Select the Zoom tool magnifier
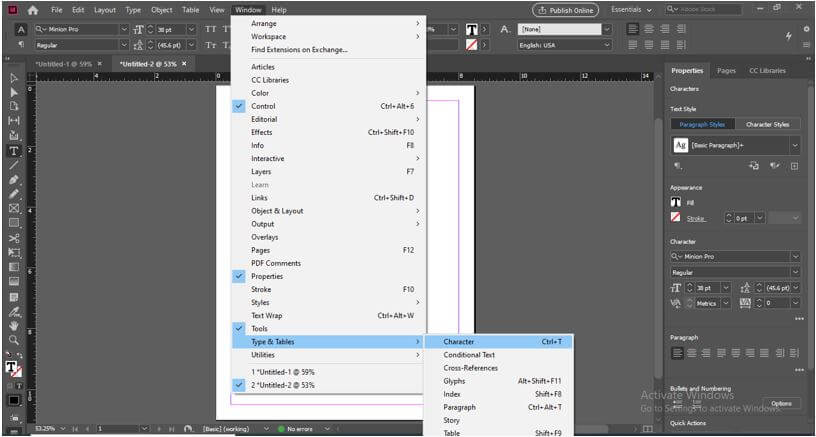816x437 pixels. pos(14,341)
